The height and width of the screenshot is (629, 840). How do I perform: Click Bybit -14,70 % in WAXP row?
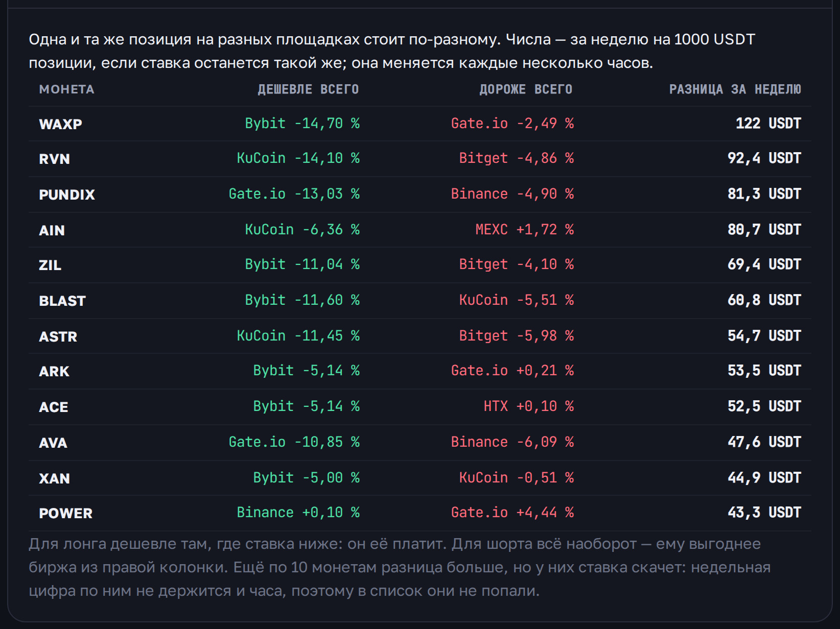coord(302,124)
